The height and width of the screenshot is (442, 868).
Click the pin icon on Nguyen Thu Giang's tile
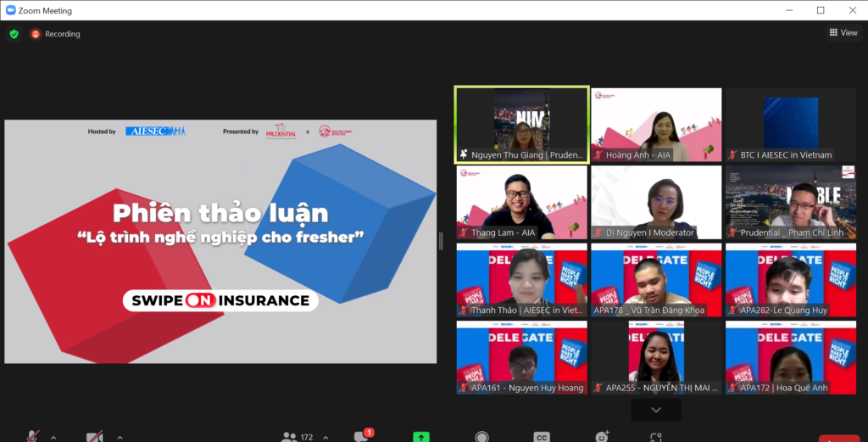point(464,154)
